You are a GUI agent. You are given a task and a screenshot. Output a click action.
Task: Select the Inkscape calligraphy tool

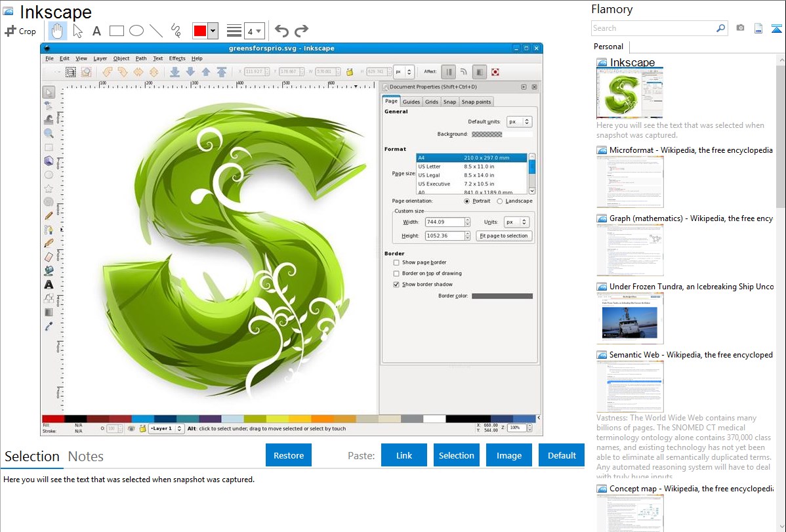pos(49,243)
